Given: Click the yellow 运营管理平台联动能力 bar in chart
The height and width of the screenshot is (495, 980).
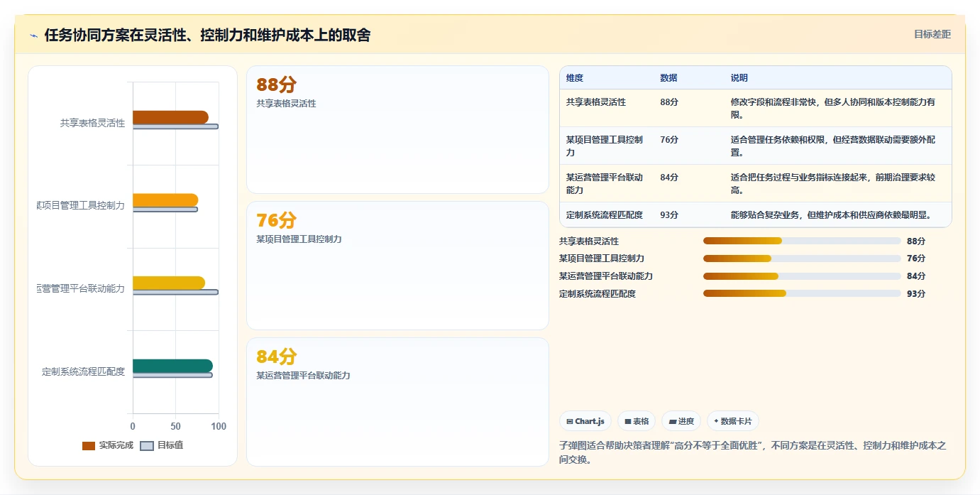Looking at the screenshot, I should 169,283.
